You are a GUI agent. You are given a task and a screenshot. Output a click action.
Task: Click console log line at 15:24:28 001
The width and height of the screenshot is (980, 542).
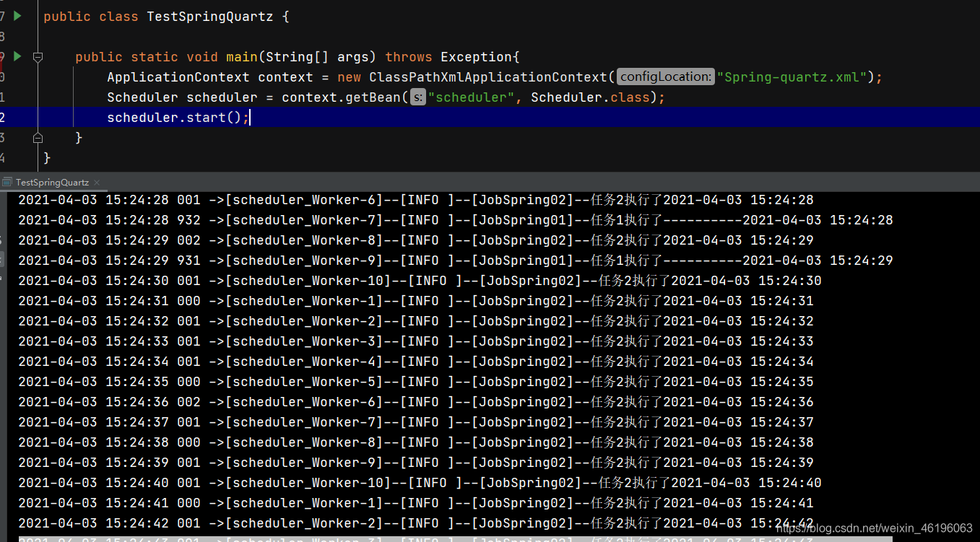(x=416, y=200)
